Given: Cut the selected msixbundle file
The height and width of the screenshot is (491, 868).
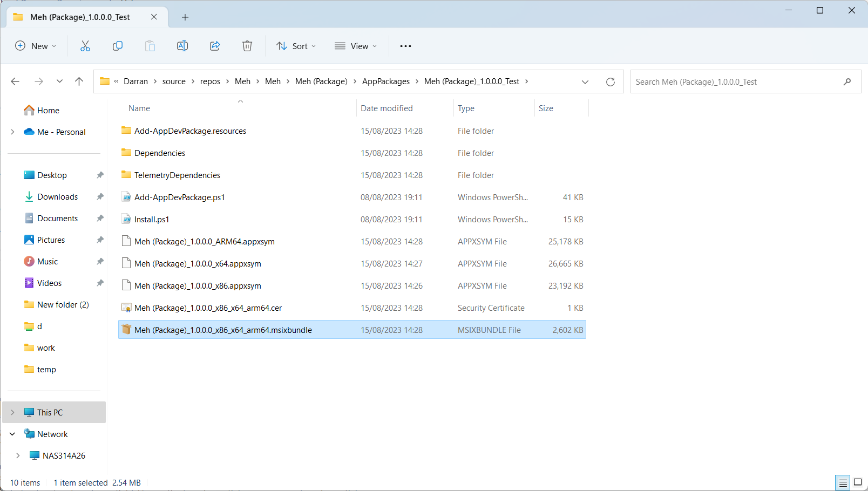Looking at the screenshot, I should pyautogui.click(x=85, y=46).
